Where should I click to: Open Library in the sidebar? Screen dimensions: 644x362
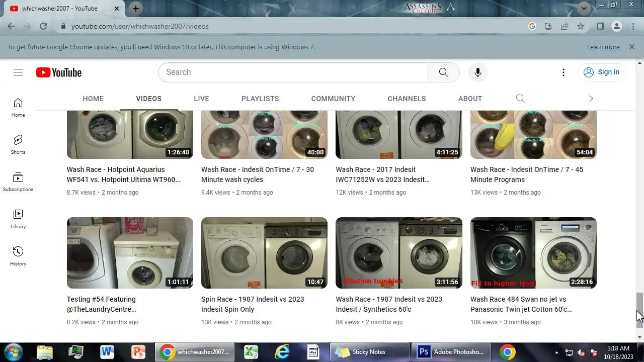point(18,219)
